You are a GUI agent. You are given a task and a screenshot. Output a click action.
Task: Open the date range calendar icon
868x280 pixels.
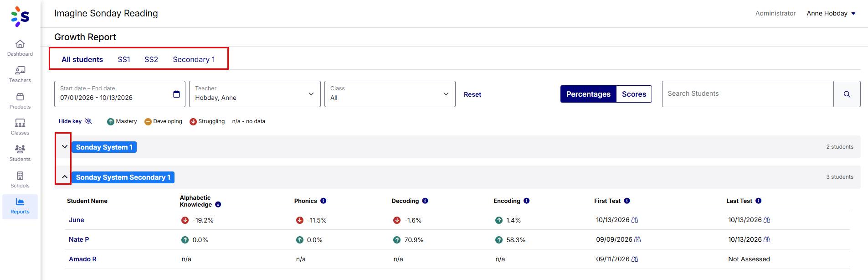click(x=176, y=94)
